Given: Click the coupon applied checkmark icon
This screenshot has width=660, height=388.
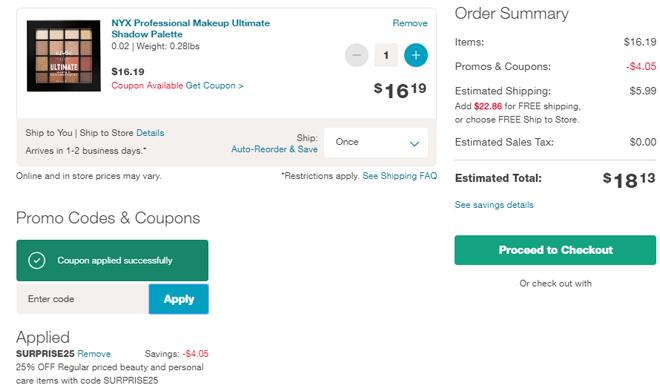Looking at the screenshot, I should (x=37, y=260).
